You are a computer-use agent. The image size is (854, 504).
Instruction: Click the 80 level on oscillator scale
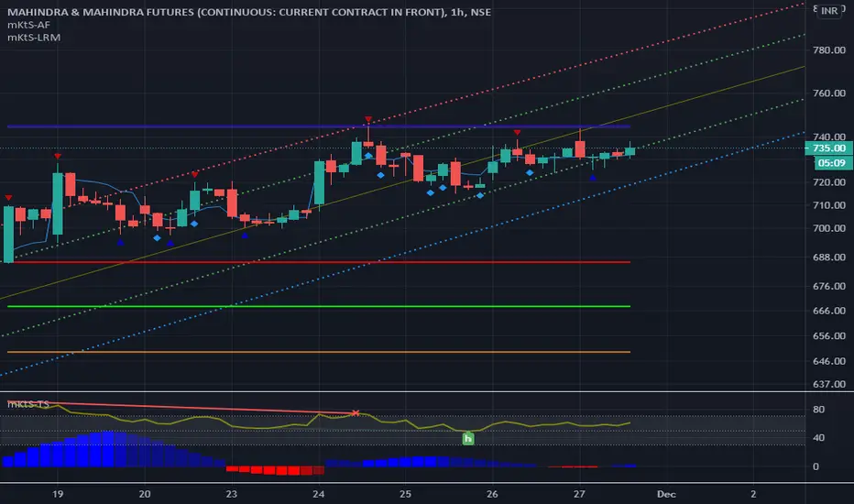pos(818,410)
